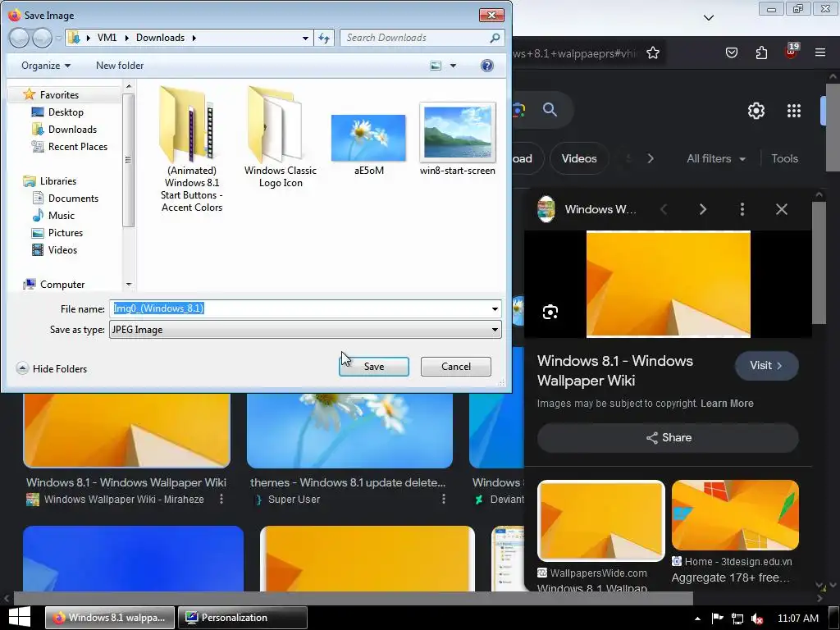Open 3tdesign.edu.vn related image thumbnail
Image resolution: width=840 pixels, height=630 pixels.
[x=735, y=515]
